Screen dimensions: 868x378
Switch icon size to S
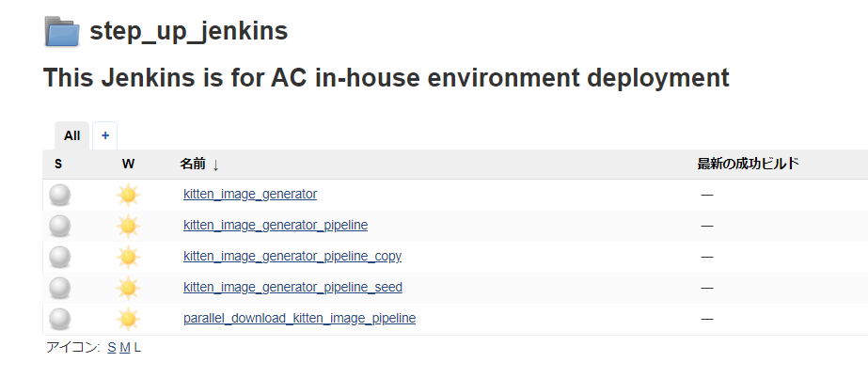pyautogui.click(x=112, y=348)
